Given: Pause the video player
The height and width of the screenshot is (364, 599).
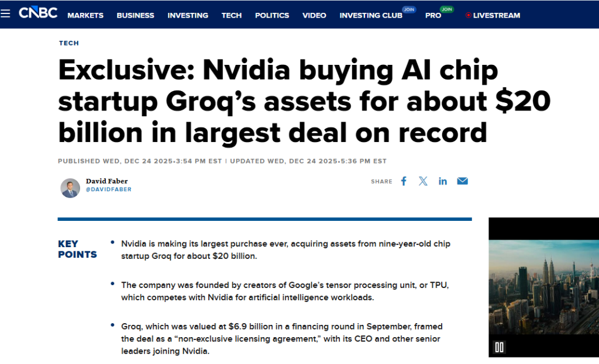Looking at the screenshot, I should tap(500, 347).
